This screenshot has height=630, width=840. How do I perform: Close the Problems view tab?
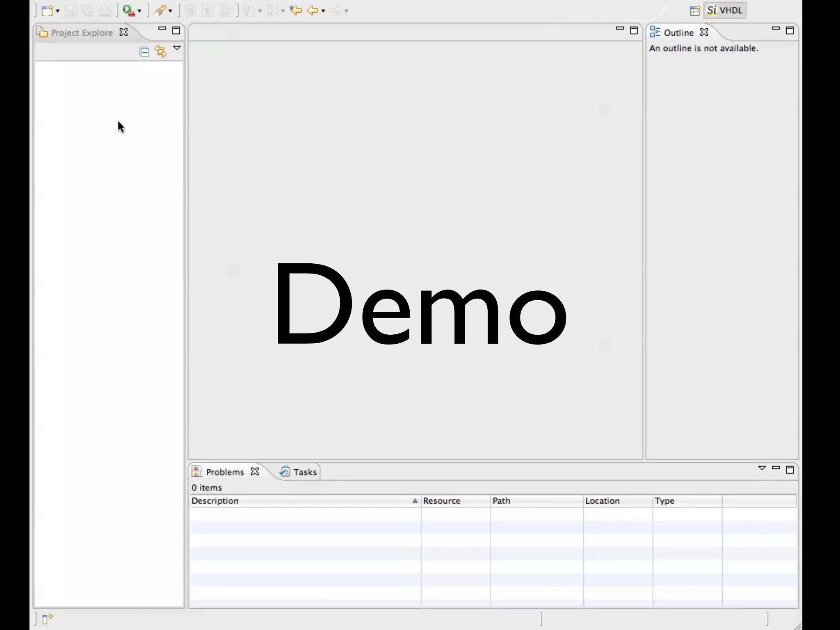click(x=255, y=471)
